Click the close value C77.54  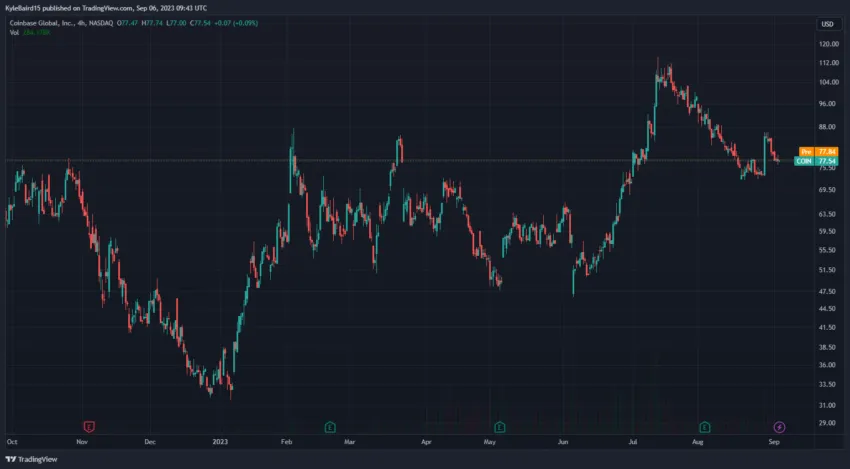[x=200, y=23]
